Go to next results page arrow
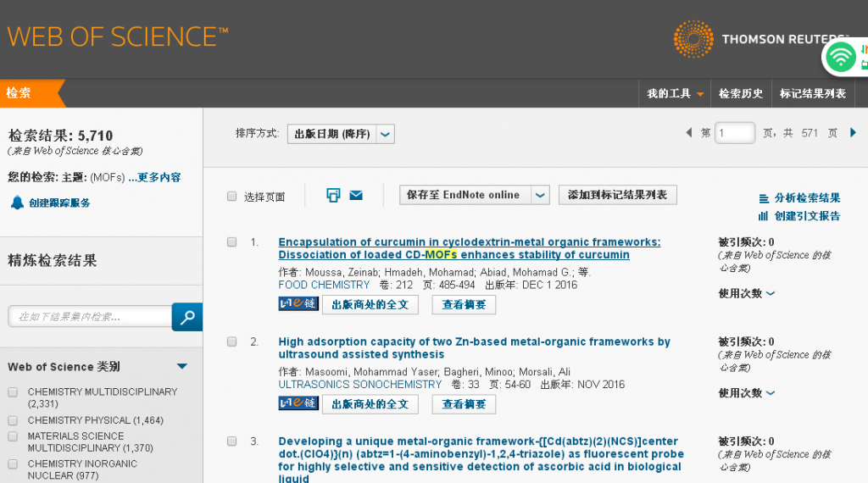Image resolution: width=868 pixels, height=483 pixels. (x=853, y=133)
